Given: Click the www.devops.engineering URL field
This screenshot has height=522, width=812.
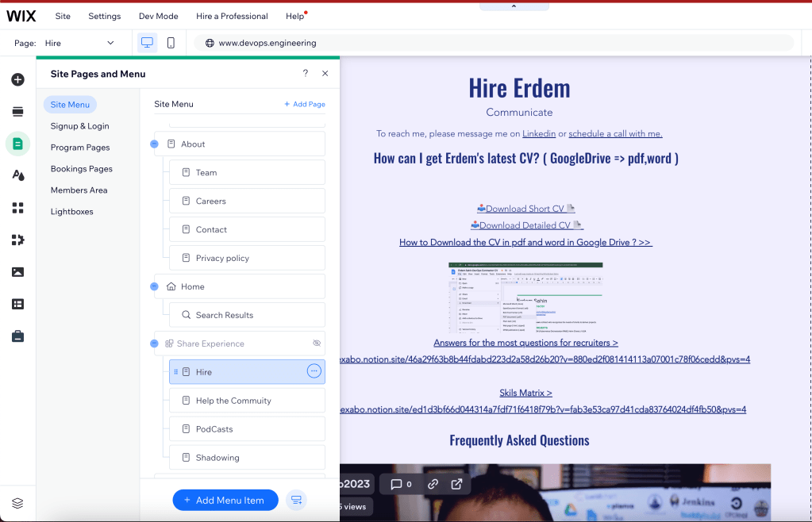Looking at the screenshot, I should click(x=494, y=43).
